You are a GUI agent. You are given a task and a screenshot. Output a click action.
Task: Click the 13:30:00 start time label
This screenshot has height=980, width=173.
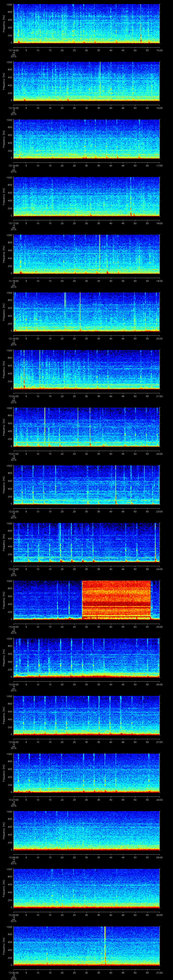[13, 972]
